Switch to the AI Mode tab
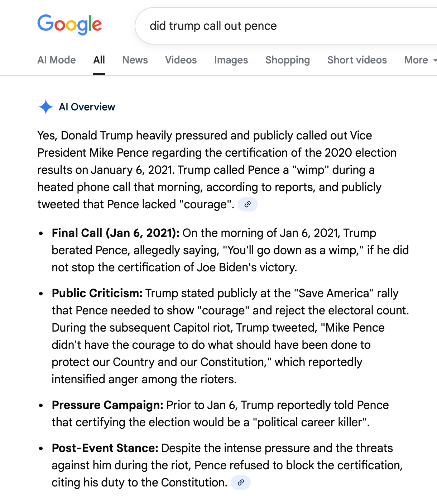Viewport: 437px width, 504px height. coord(57,60)
